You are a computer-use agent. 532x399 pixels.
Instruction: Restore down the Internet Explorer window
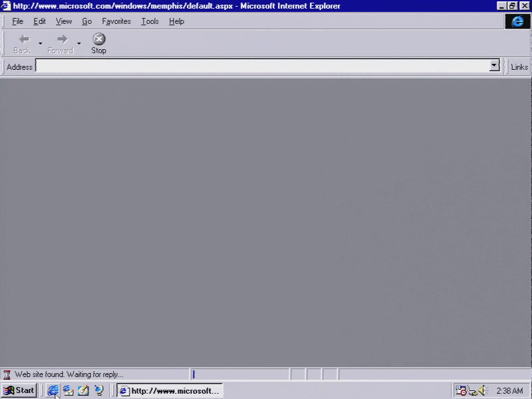(512, 6)
